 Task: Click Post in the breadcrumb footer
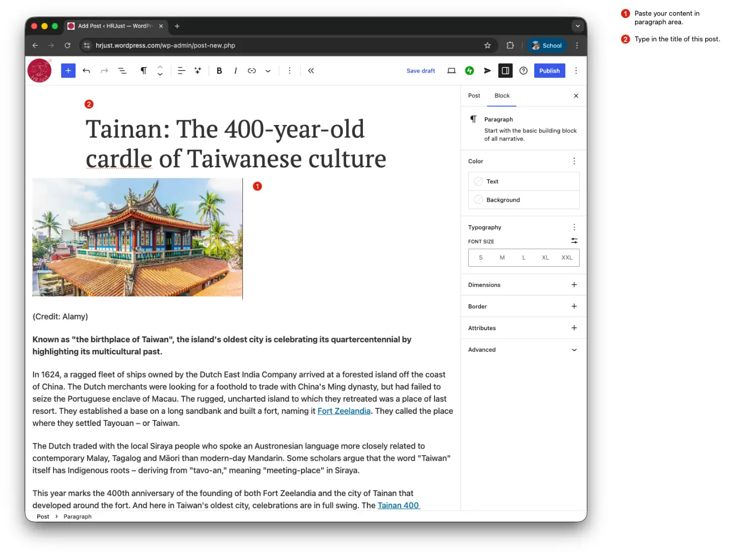(43, 517)
